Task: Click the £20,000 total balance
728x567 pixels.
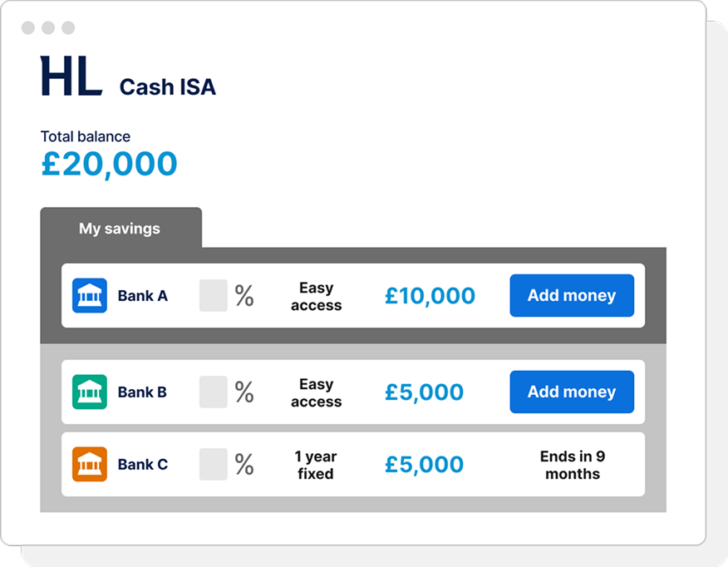Action: pyautogui.click(x=109, y=164)
